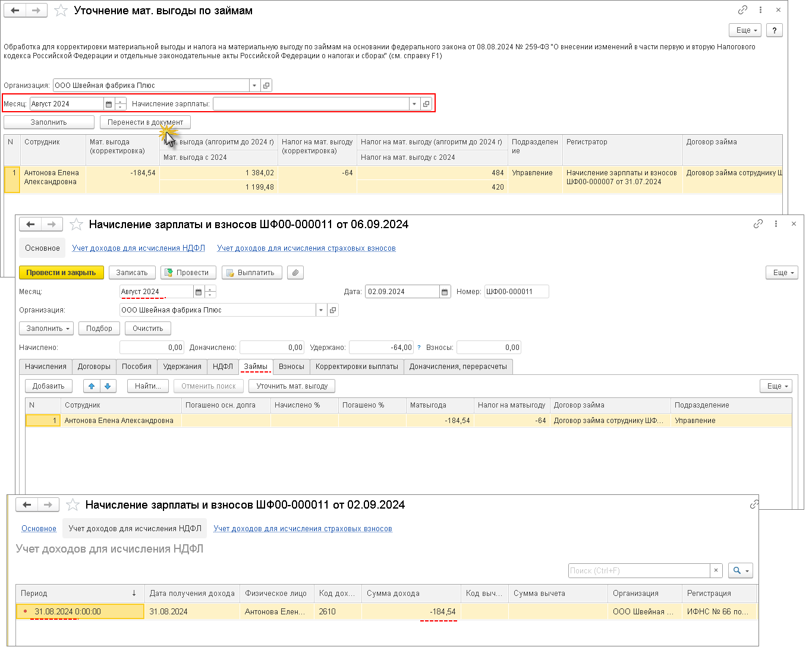Increase the month in Уточнение мат. выгоды window
Screen dimensions: 812x650
point(121,101)
